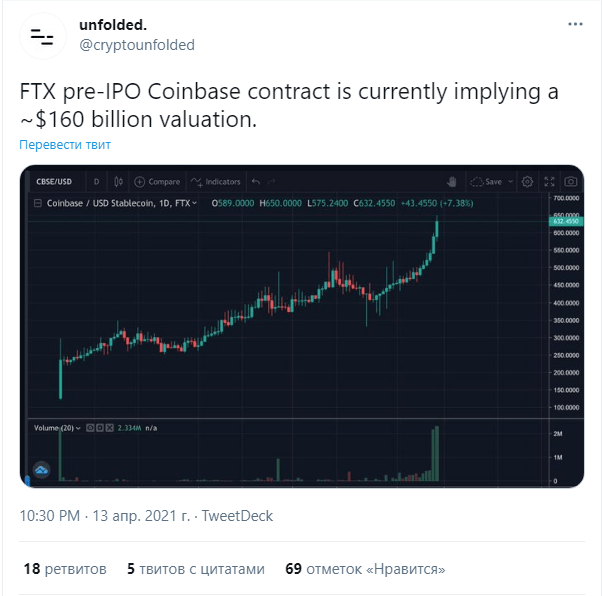
Task: Select the CBSE/USD symbol search
Action: pyautogui.click(x=54, y=182)
